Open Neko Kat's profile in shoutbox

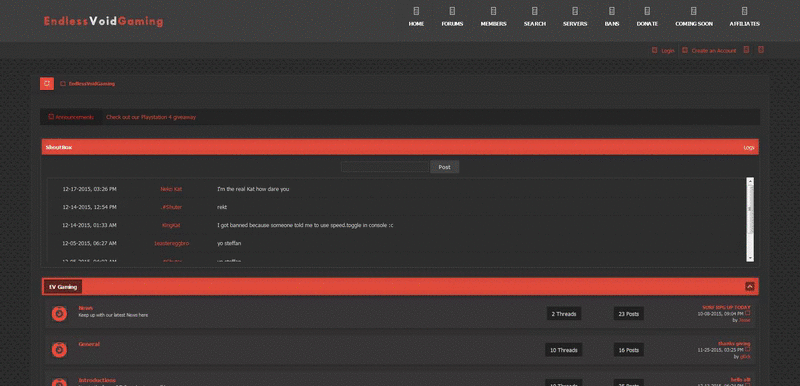(171, 189)
